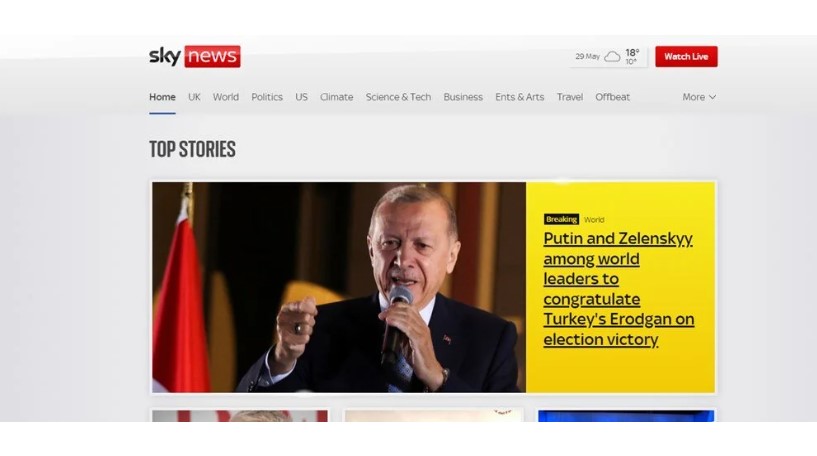The image size is (817, 456).
Task: Select Travel in the navigation
Action: pyautogui.click(x=570, y=97)
